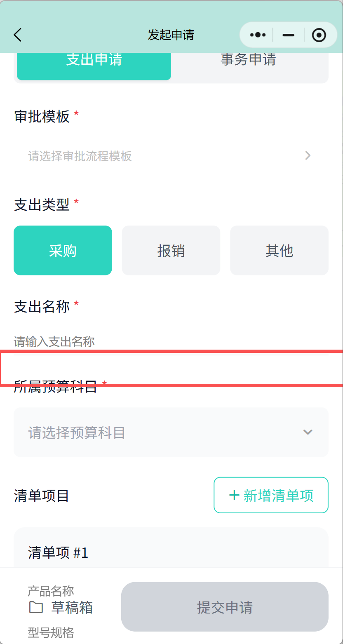Minimize the mini program with dash icon
343x644 pixels.
click(x=288, y=35)
